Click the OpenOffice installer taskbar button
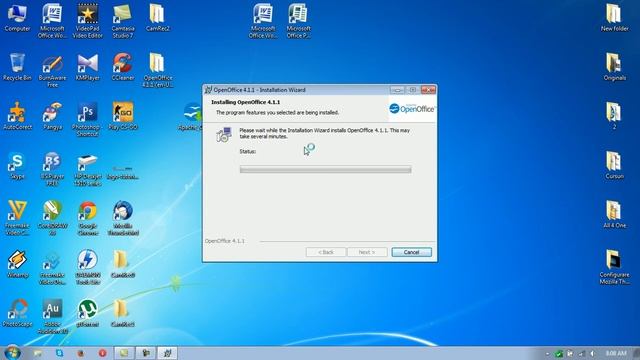Viewport: 640px width, 360px height. point(167,353)
